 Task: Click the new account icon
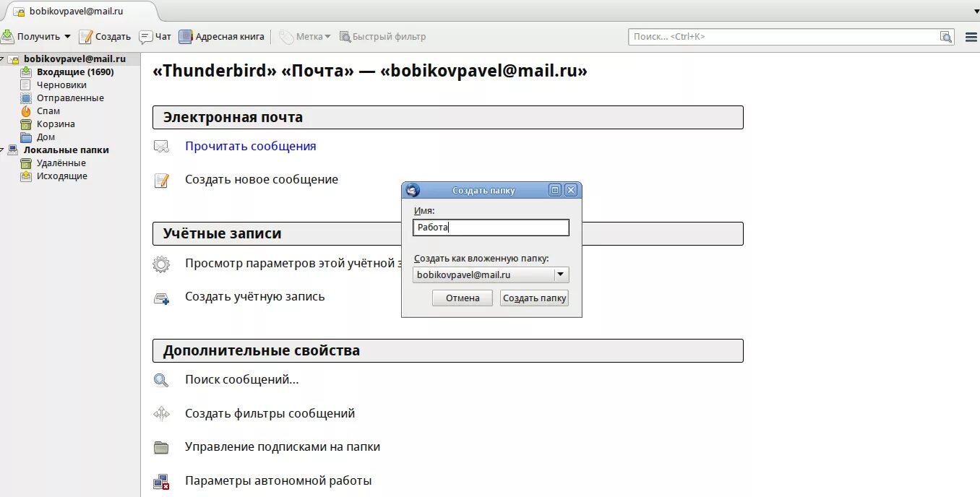point(161,298)
